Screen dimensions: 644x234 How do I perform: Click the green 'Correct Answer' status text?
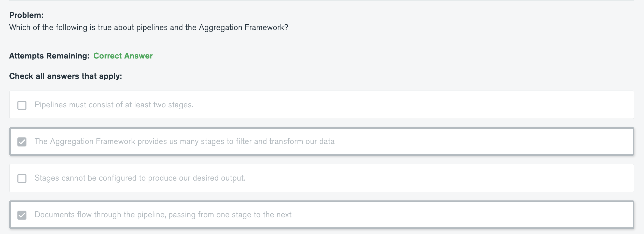point(123,56)
